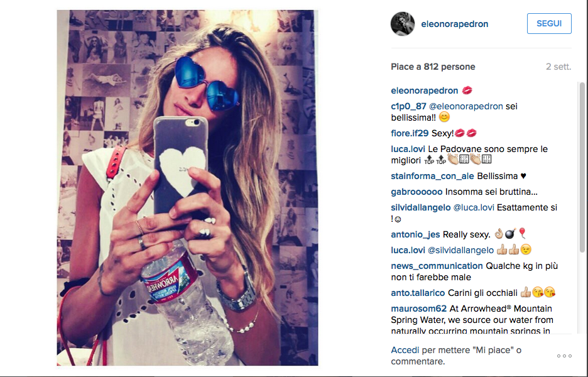Open fiore.if29 commenter profile

pyautogui.click(x=410, y=133)
